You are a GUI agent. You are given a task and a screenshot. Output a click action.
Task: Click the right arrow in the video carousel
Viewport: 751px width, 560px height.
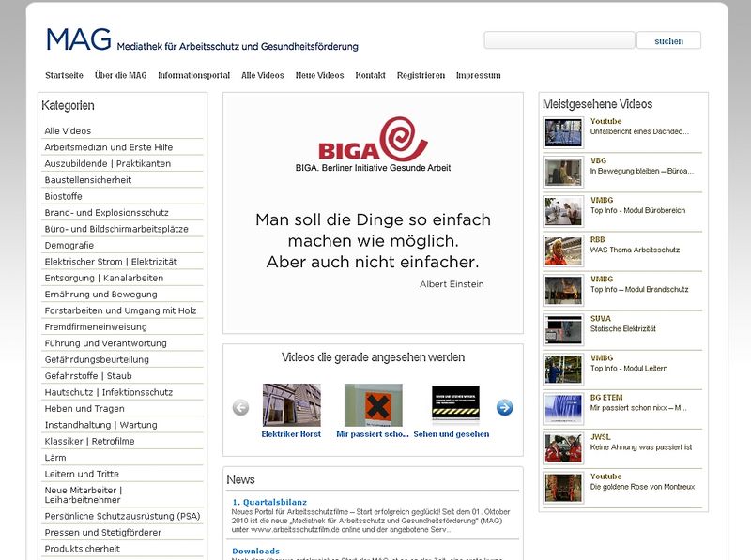pos(504,407)
